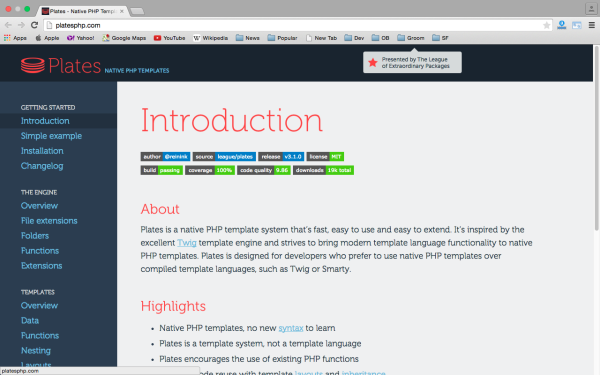Open the OB bookmarks folder
The image size is (600, 375).
tap(380, 38)
